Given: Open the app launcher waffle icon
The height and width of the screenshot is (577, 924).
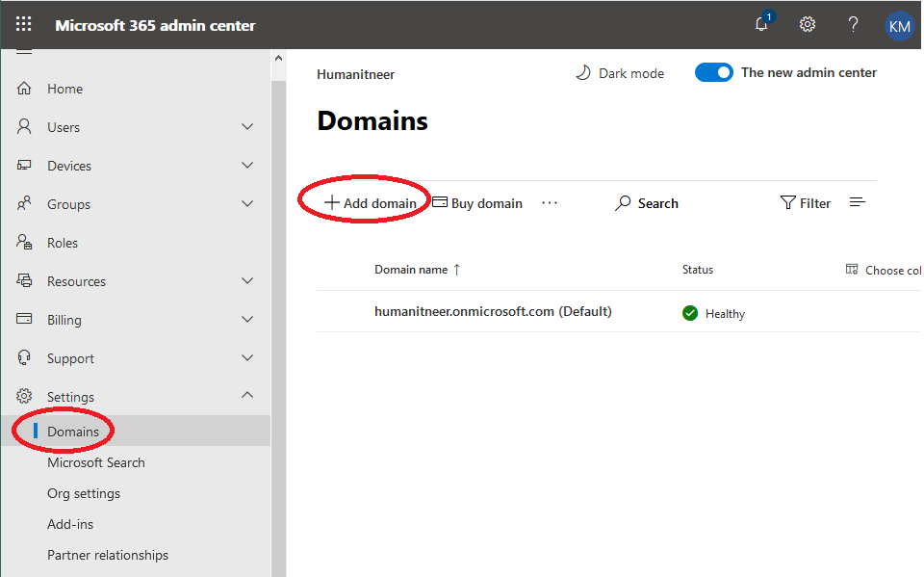Looking at the screenshot, I should coord(23,24).
